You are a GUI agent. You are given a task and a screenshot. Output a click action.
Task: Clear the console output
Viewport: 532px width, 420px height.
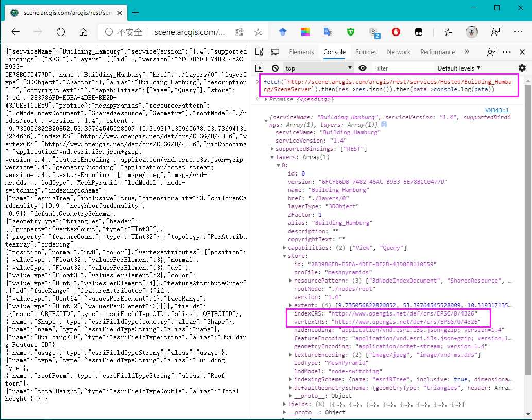(x=275, y=68)
